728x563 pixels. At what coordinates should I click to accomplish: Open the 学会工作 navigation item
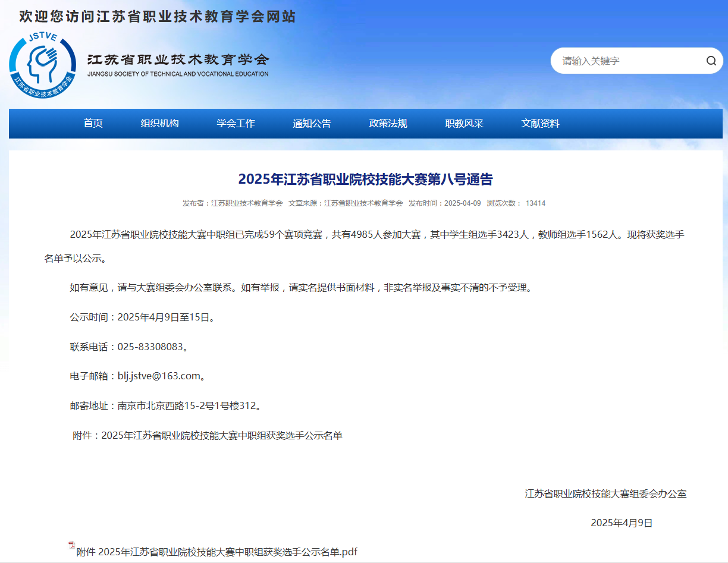click(x=236, y=124)
